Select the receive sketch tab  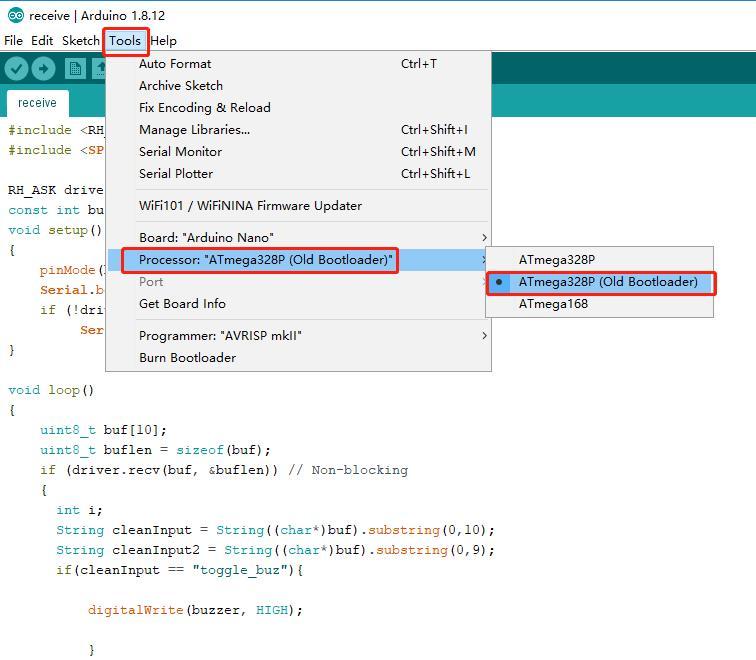(37, 103)
